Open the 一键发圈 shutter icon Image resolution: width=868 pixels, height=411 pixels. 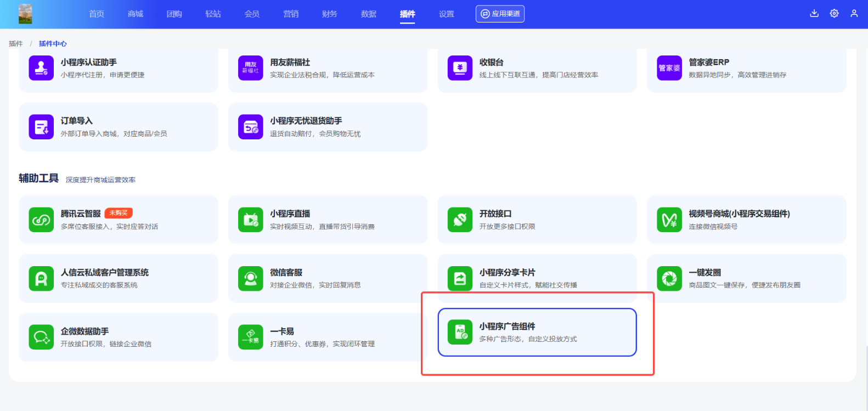click(x=669, y=278)
